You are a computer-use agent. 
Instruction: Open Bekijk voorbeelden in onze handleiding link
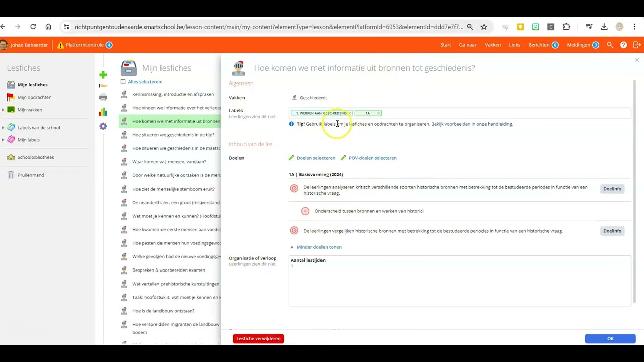tap(472, 124)
